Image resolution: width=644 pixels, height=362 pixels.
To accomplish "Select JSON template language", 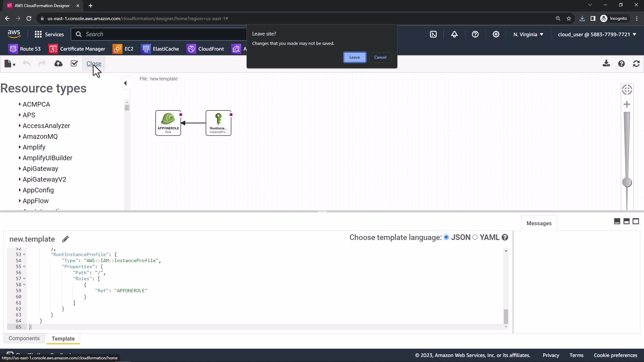I will [x=446, y=237].
